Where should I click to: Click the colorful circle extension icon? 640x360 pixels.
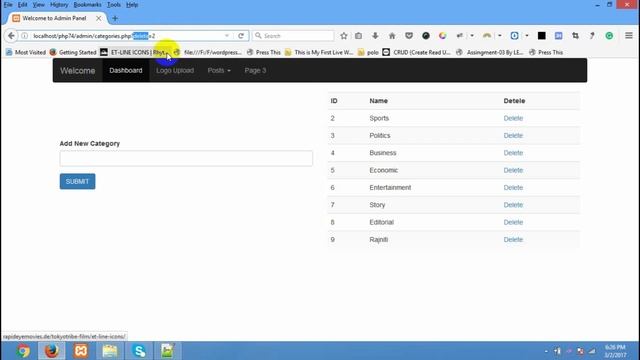click(442, 36)
